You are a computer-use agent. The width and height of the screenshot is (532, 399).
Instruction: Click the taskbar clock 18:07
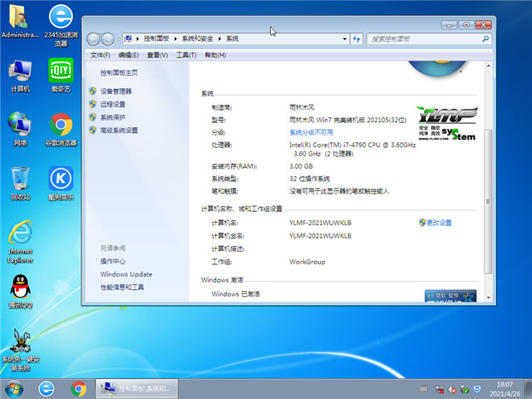(x=505, y=384)
